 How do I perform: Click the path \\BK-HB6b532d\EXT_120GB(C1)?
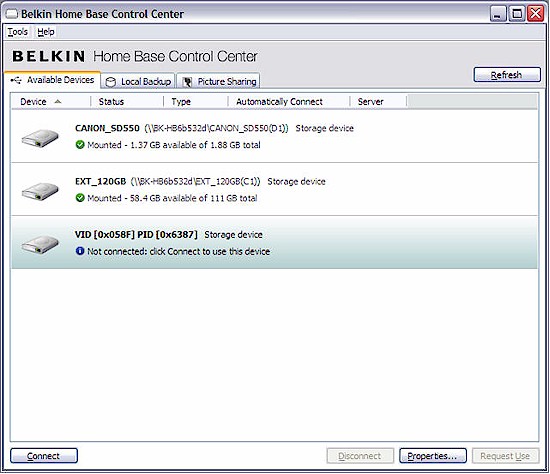click(x=196, y=182)
